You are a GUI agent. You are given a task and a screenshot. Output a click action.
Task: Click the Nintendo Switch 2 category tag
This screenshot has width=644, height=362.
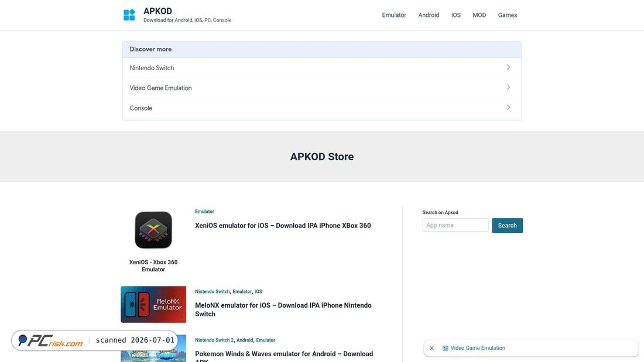point(214,340)
